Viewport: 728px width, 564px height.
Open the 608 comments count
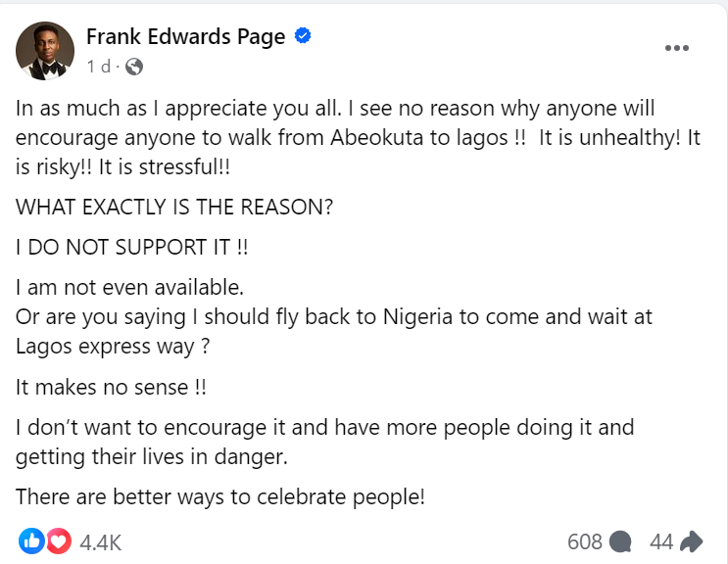[x=586, y=541]
